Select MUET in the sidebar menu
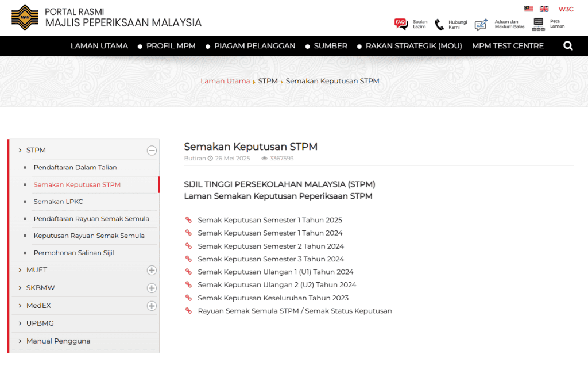The height and width of the screenshot is (370, 588). [37, 270]
